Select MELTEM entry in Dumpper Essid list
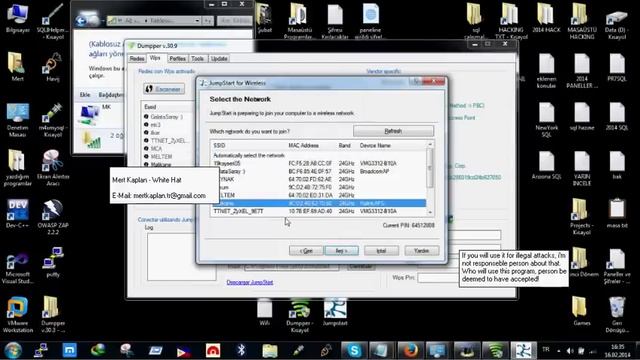 (x=161, y=156)
